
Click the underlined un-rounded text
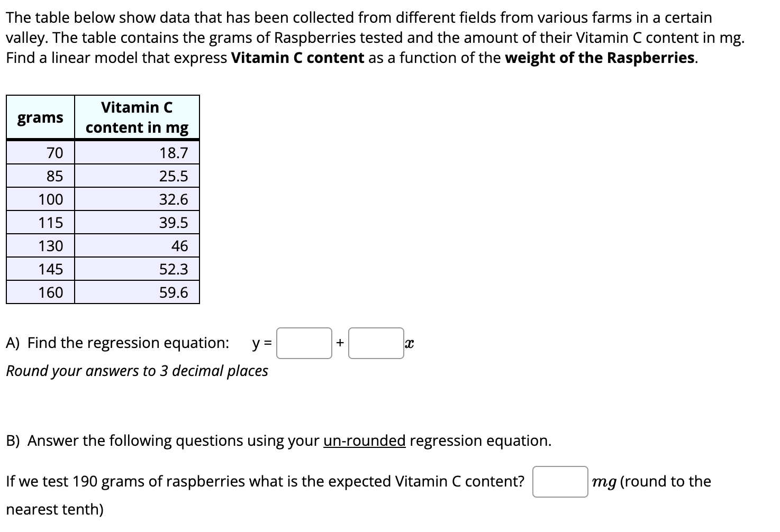(364, 441)
